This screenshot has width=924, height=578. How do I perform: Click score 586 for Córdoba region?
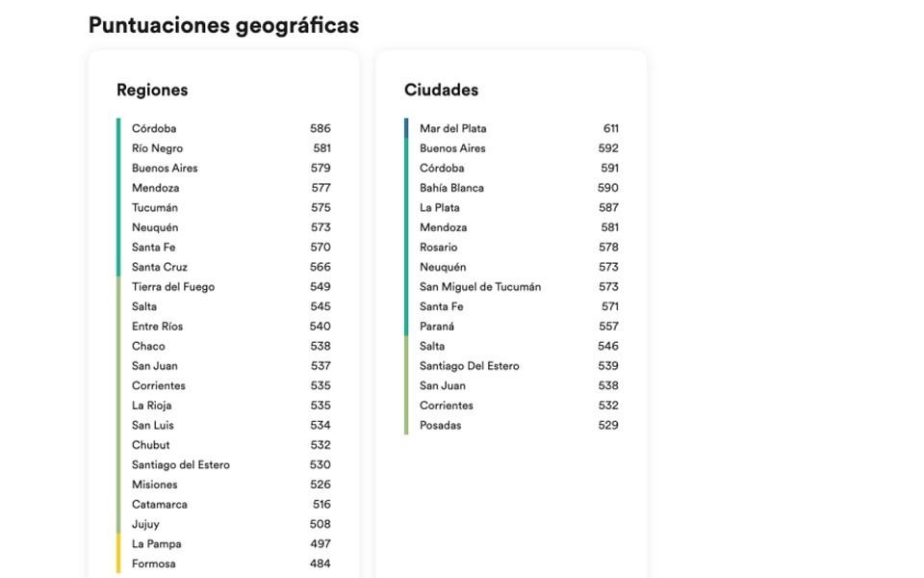click(321, 128)
